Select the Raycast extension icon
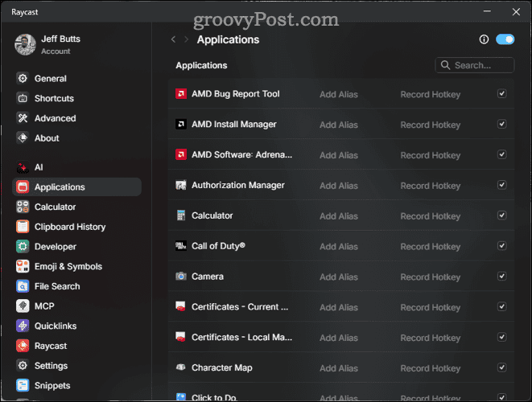 click(x=23, y=346)
